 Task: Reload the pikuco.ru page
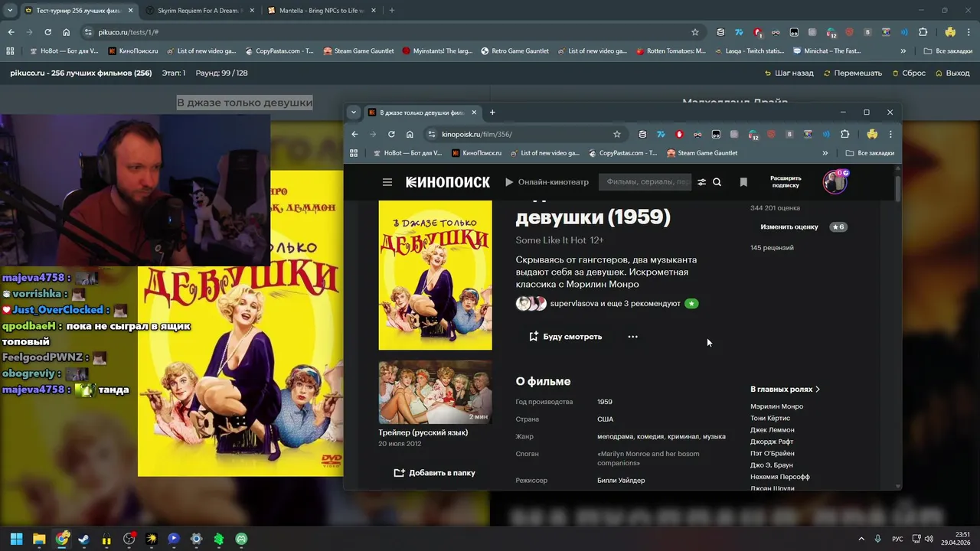click(48, 32)
